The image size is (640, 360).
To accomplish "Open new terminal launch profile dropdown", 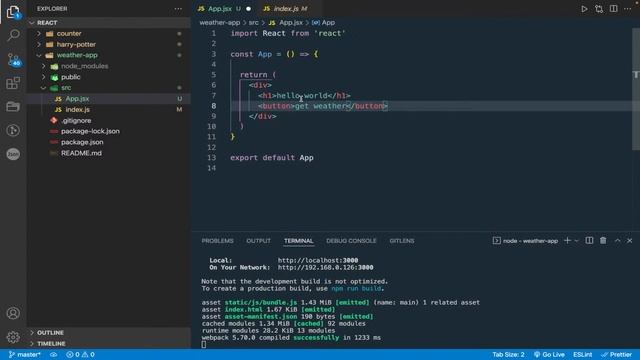I will (x=576, y=240).
